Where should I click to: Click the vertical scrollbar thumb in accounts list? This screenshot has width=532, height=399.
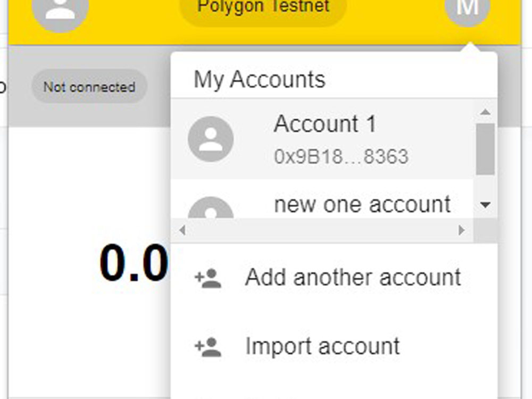coord(486,149)
